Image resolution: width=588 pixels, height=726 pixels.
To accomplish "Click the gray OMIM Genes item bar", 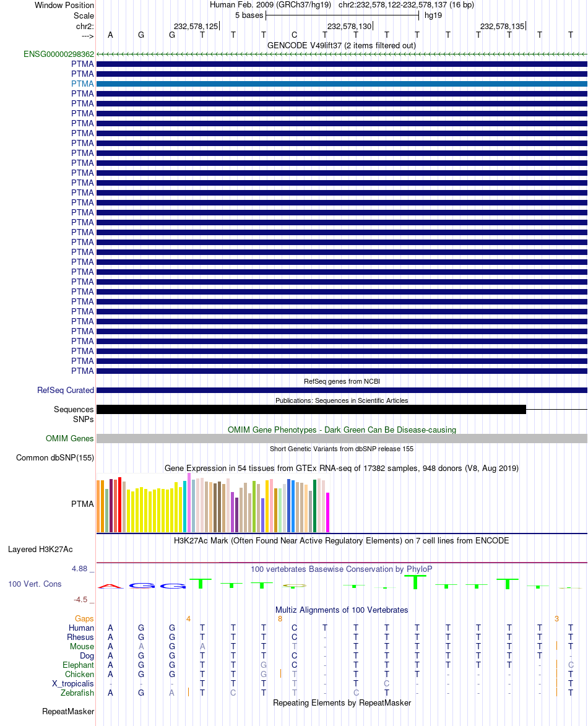I will click(342, 438).
